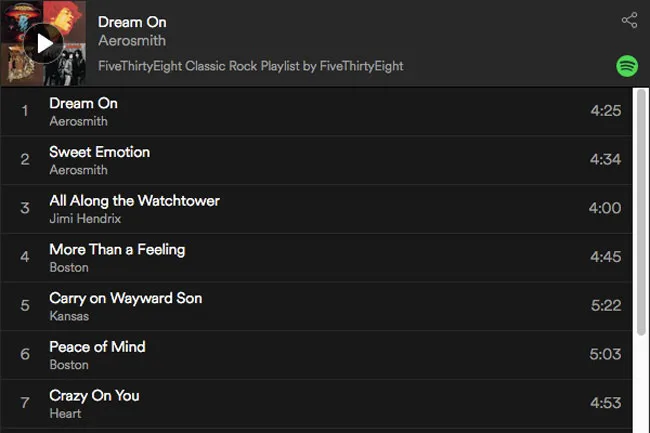Open the Dream On header title link

click(x=132, y=22)
